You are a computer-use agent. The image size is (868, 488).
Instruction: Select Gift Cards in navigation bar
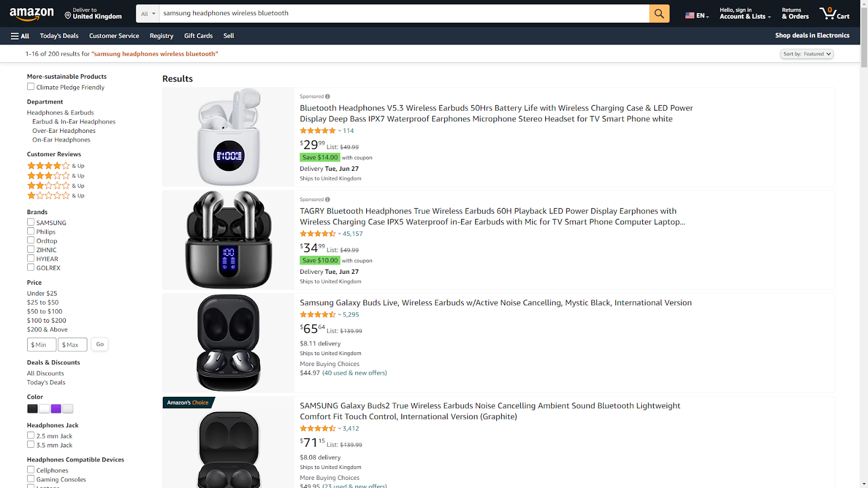(x=199, y=36)
